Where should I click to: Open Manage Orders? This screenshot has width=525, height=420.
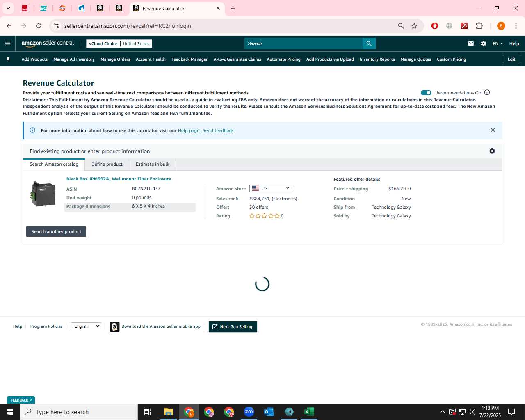[x=115, y=59]
